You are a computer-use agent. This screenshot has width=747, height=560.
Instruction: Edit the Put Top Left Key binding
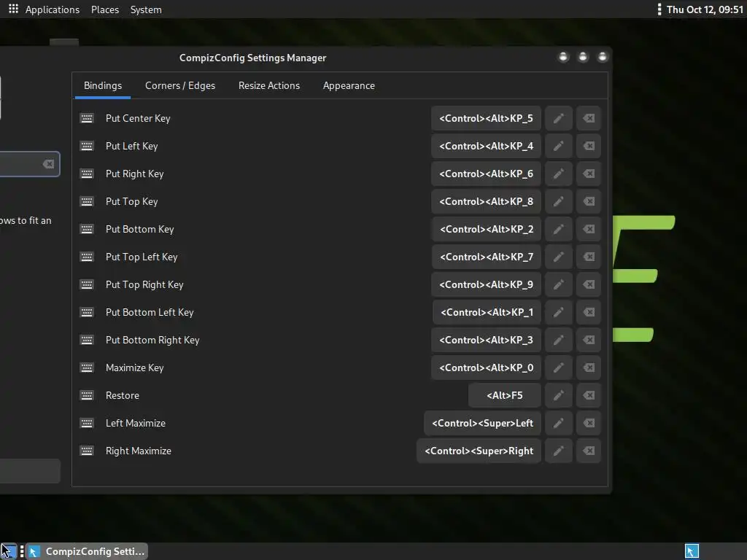[x=558, y=257]
